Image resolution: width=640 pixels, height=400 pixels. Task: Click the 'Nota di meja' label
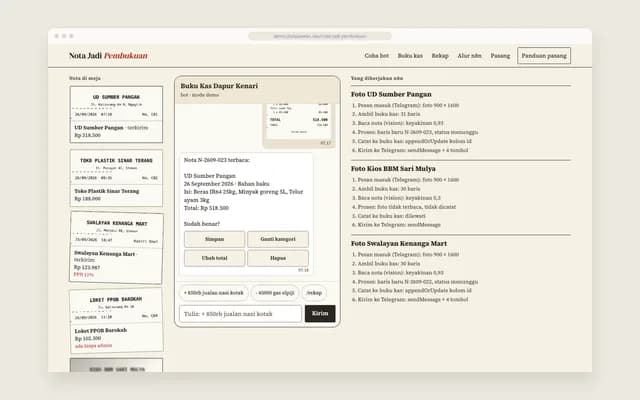tap(84, 78)
